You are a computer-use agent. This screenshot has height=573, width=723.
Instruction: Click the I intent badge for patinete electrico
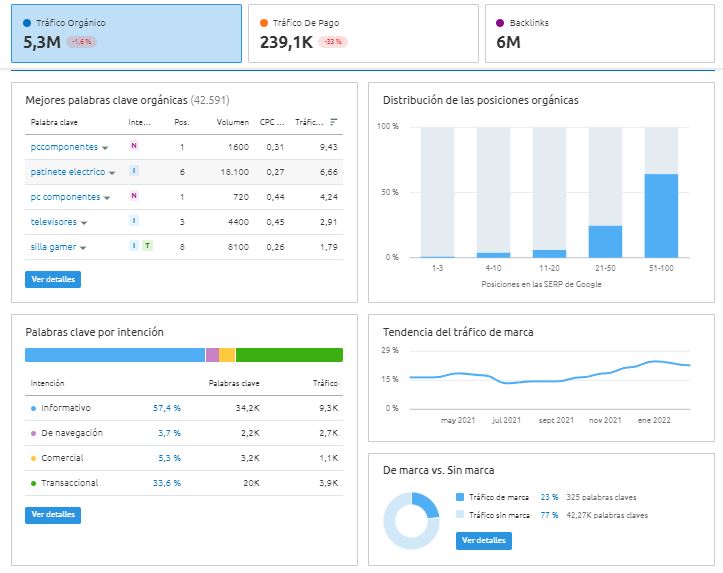pos(134,171)
